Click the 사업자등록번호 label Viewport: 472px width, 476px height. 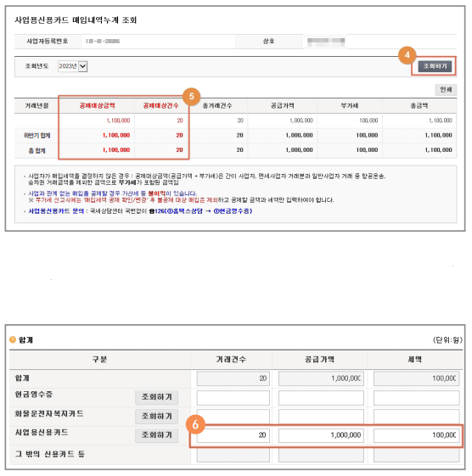point(47,41)
